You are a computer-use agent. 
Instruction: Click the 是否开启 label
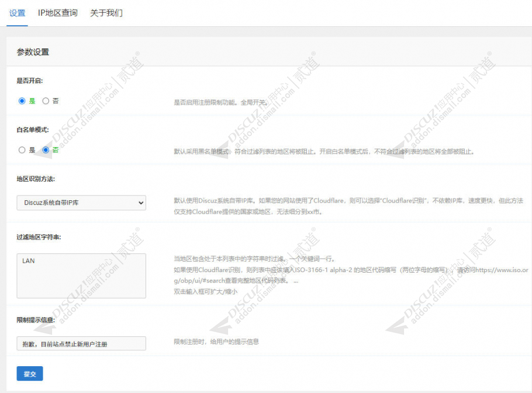tap(30, 81)
